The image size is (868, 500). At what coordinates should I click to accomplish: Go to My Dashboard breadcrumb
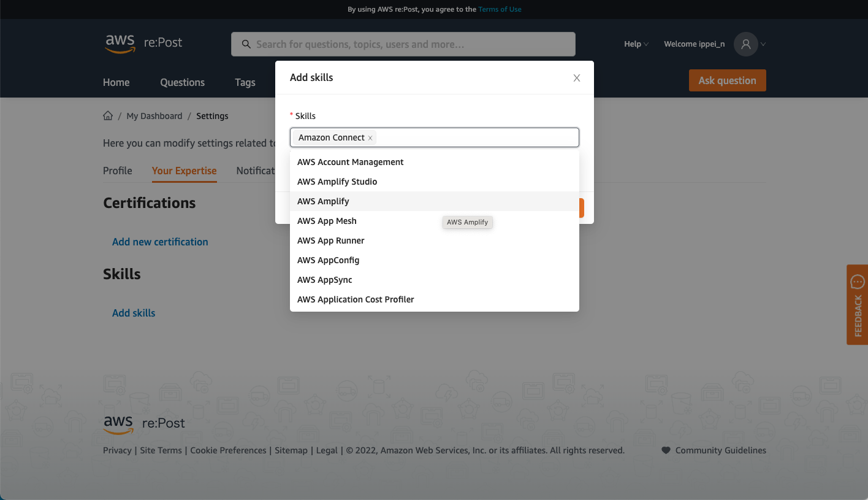[x=154, y=116]
